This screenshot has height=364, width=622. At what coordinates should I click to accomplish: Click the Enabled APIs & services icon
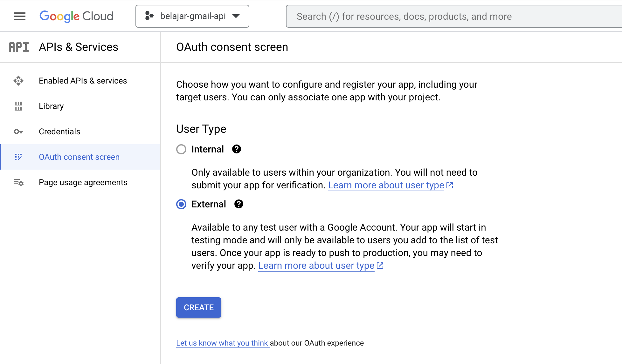point(18,81)
